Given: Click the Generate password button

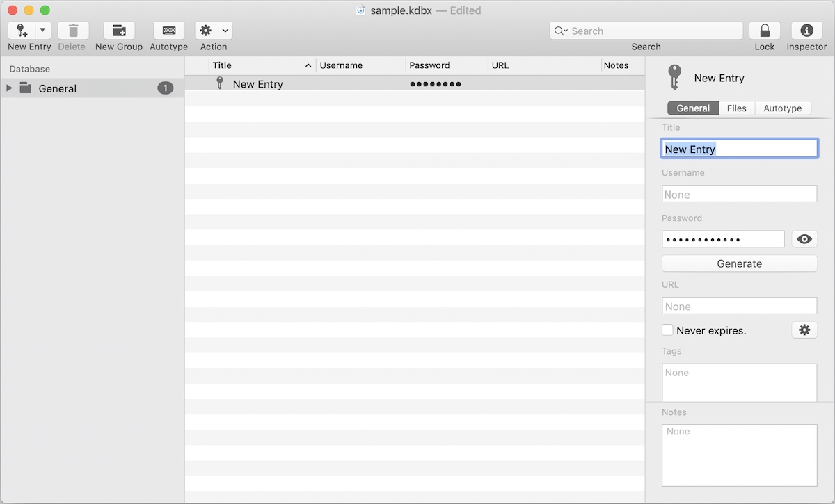Looking at the screenshot, I should (739, 263).
